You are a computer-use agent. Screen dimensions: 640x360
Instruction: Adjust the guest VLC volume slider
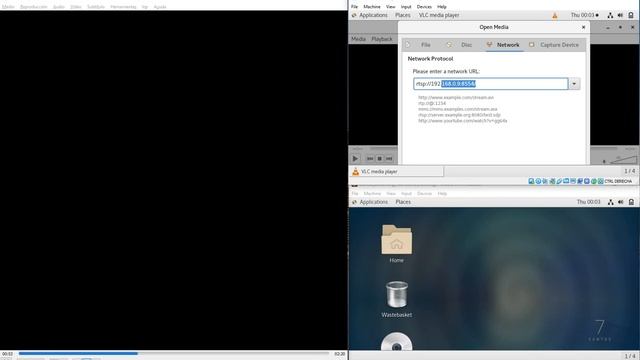click(x=623, y=160)
